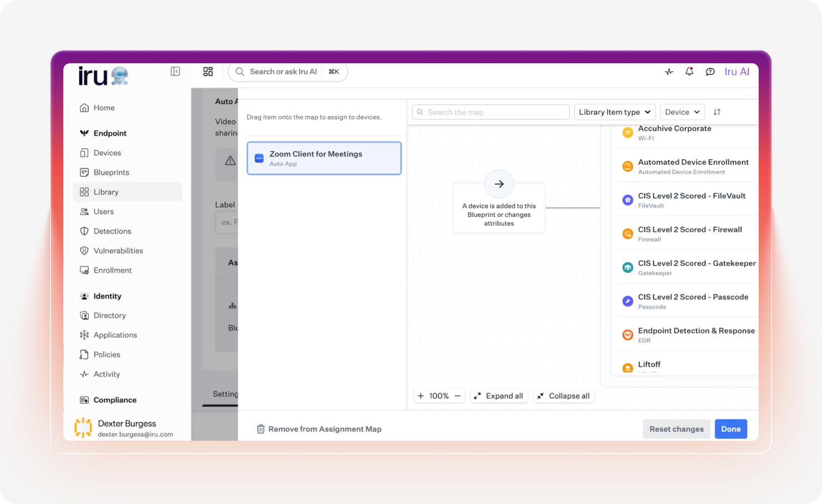The image size is (822, 504).
Task: Open Detections in sidebar
Action: [x=112, y=231]
